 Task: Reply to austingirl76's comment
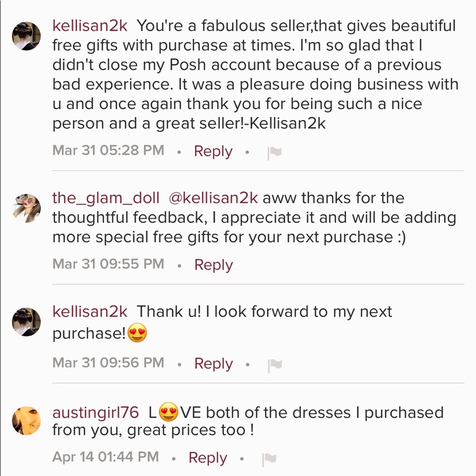click(207, 457)
